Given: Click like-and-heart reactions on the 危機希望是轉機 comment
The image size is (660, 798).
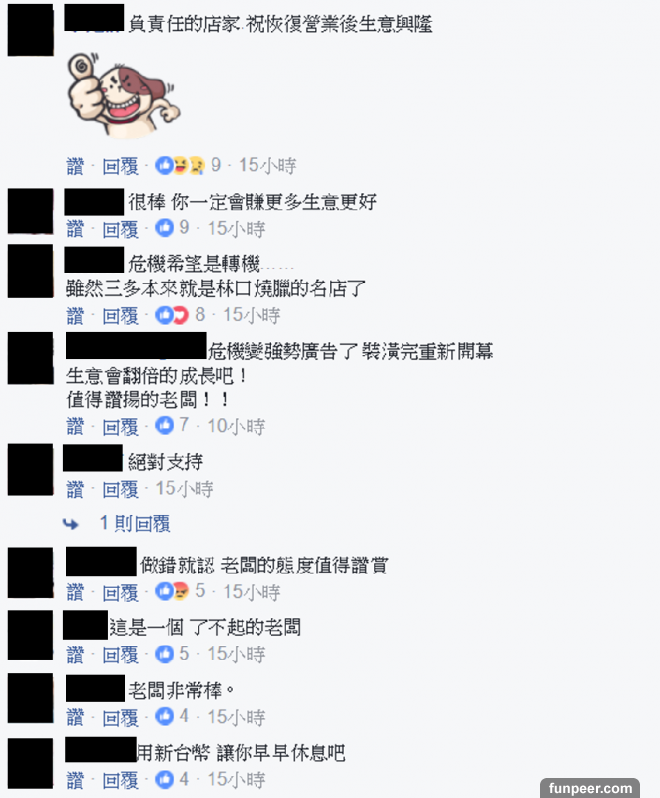Looking at the screenshot, I should [172, 315].
